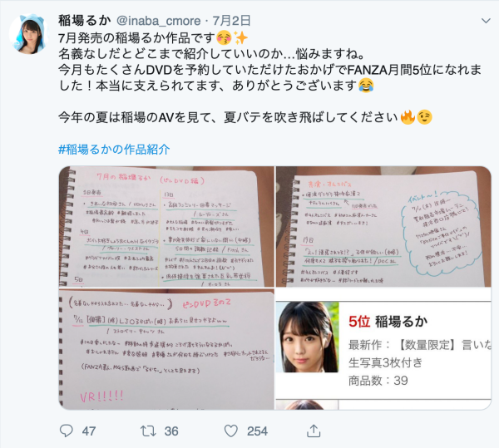
Task: Click the 47 replies count
Action: tap(89, 431)
